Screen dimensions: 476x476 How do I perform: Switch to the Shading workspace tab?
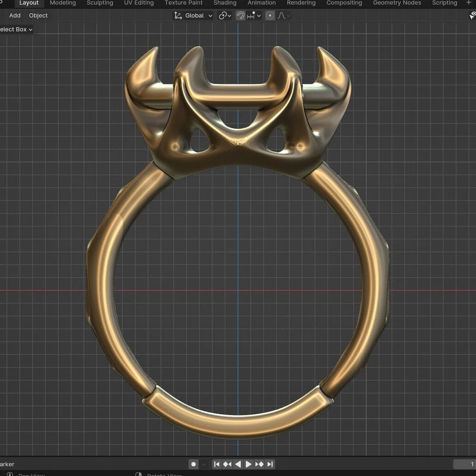pyautogui.click(x=225, y=3)
